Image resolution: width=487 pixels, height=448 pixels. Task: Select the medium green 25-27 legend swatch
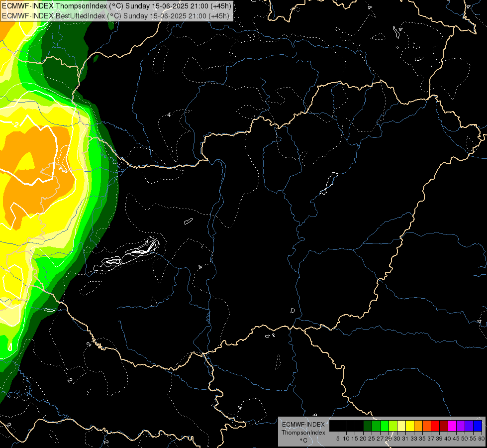click(x=376, y=426)
